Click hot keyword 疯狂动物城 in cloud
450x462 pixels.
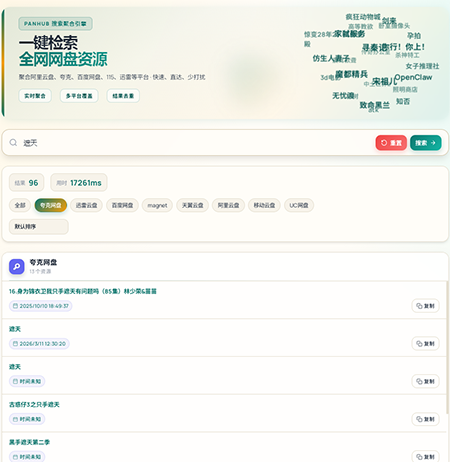[x=363, y=17]
